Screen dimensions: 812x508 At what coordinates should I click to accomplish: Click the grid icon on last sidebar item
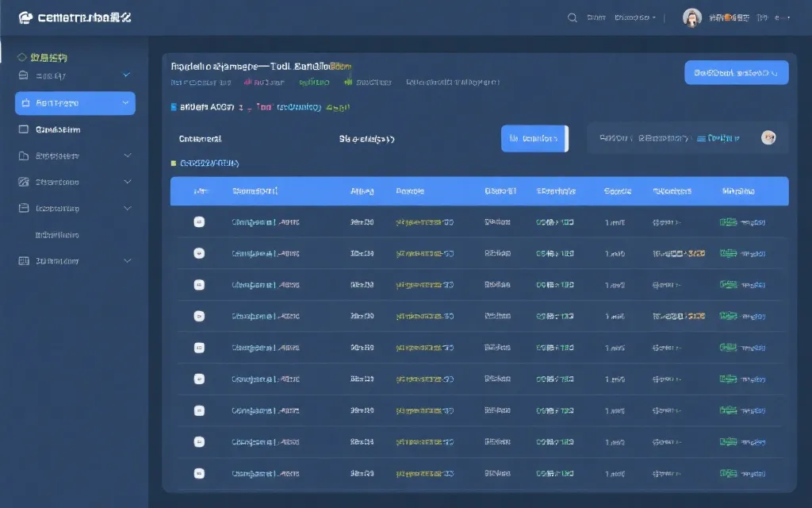pyautogui.click(x=24, y=260)
